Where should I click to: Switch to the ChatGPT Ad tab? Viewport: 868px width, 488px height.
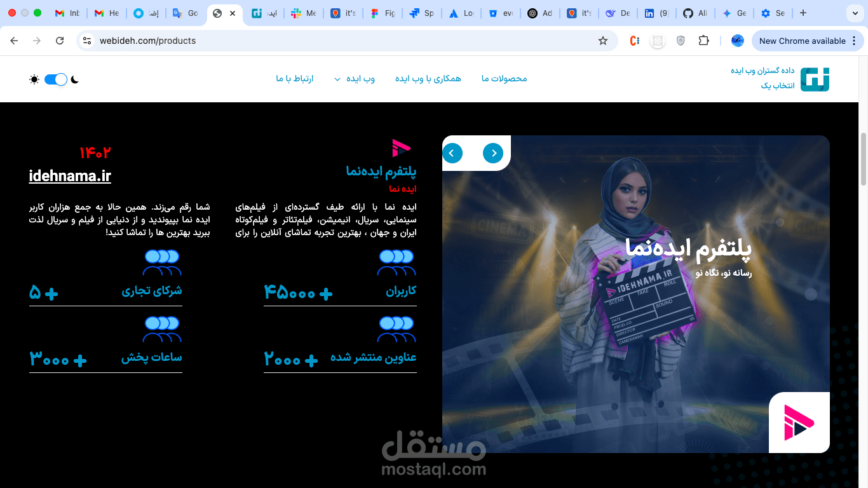(539, 13)
